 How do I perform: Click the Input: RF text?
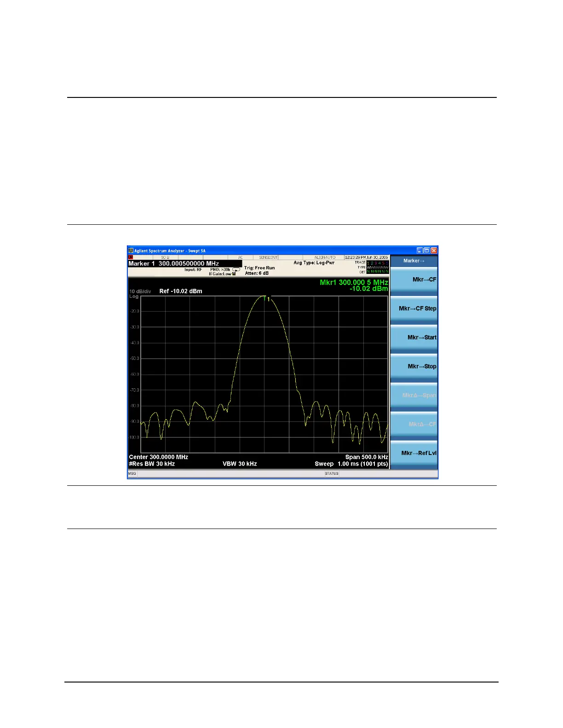pyautogui.click(x=193, y=270)
